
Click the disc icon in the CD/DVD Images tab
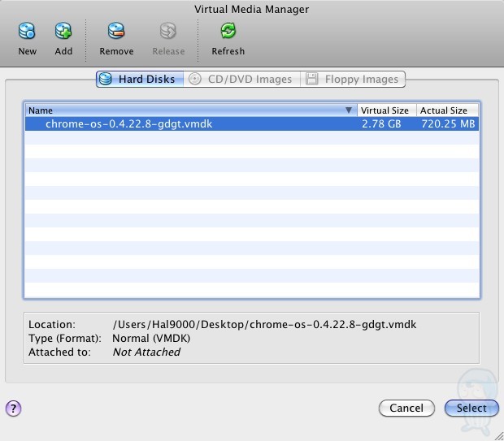(x=195, y=80)
